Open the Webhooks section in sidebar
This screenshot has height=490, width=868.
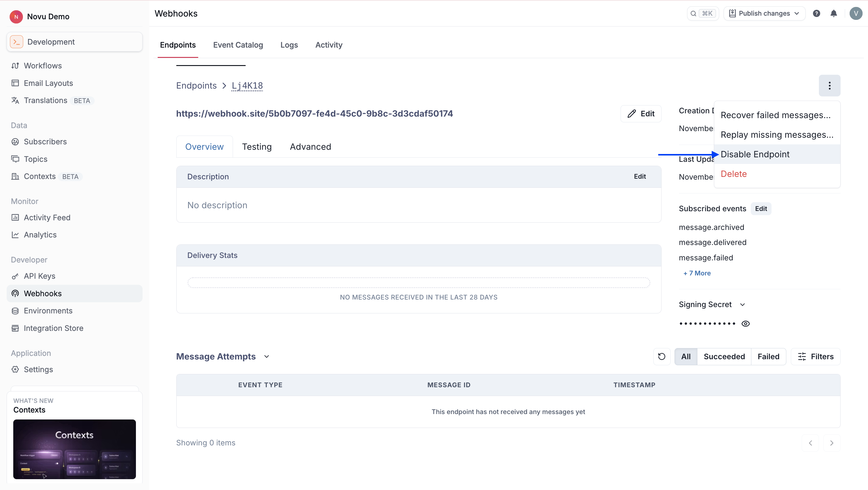click(43, 293)
